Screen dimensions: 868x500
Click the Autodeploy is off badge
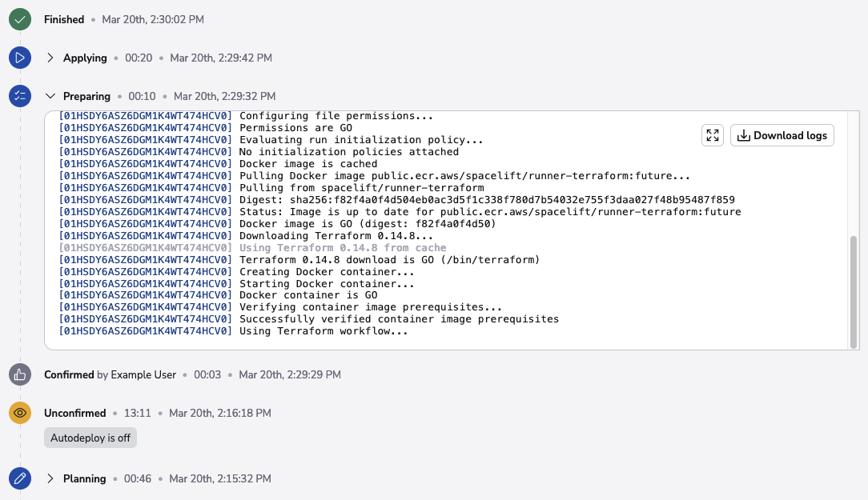pos(90,438)
